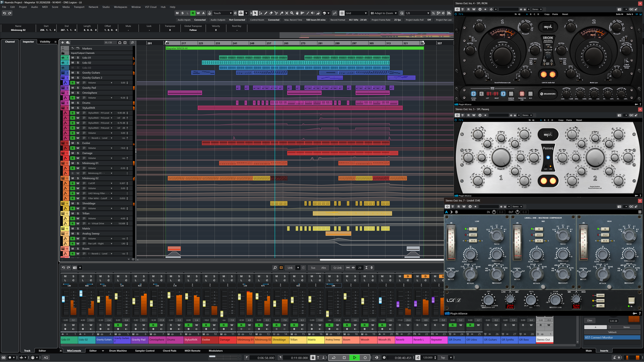The width and height of the screenshot is (644, 362).
Task: Open the 1/8 quantize preset dropdown
Action: pyautogui.click(x=417, y=13)
